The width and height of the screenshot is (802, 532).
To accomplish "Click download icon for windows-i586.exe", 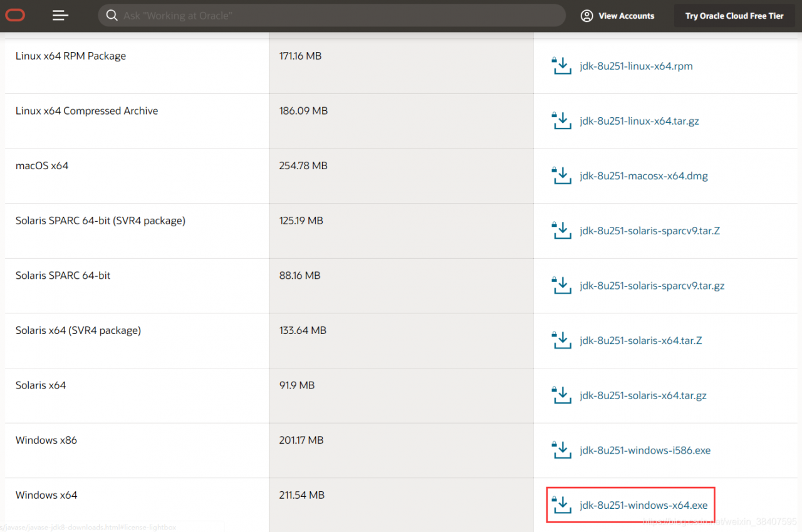I will coord(561,450).
